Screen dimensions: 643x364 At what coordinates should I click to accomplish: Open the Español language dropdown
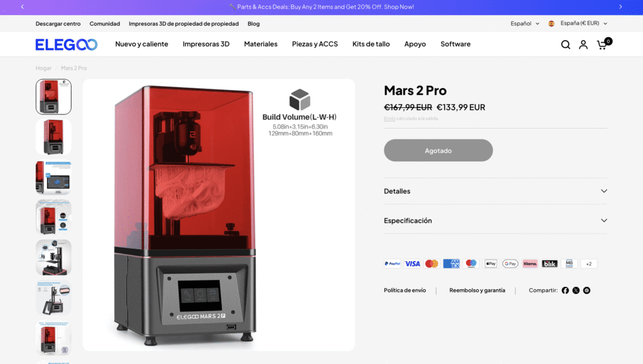click(524, 23)
